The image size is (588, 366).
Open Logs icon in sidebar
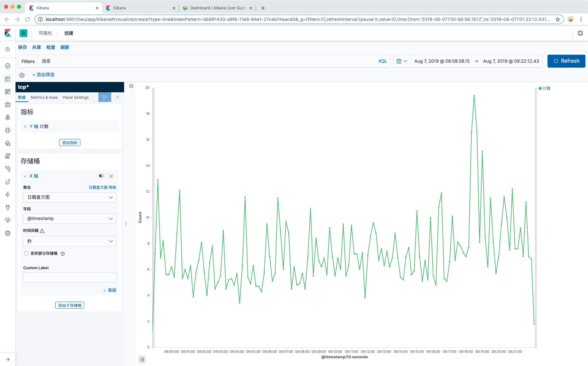[8, 156]
